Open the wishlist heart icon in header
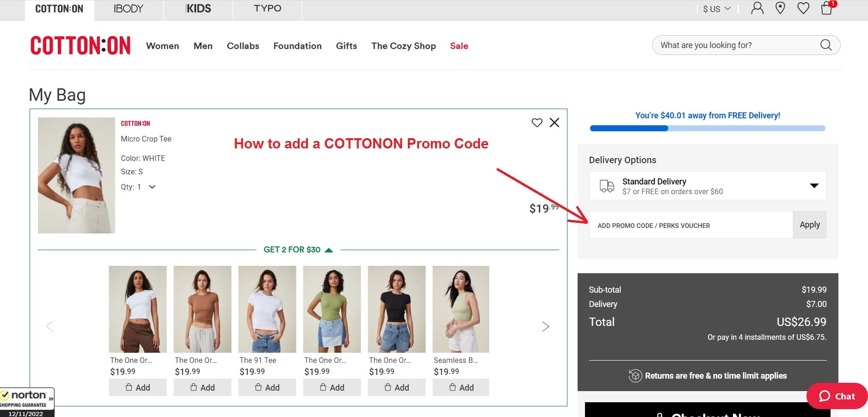The width and height of the screenshot is (868, 417). (803, 8)
